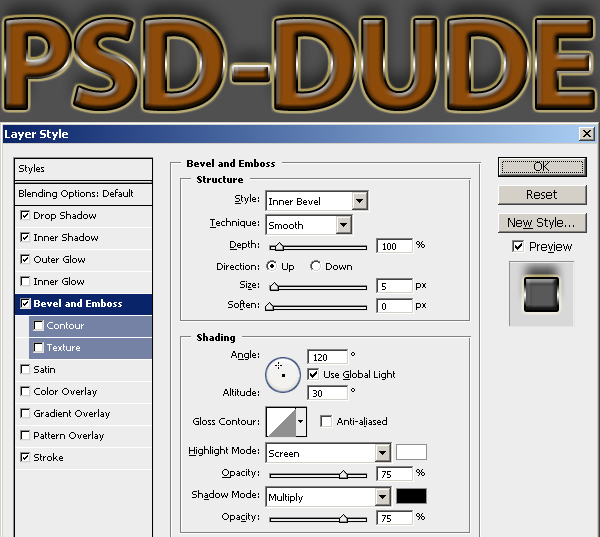Click the Shadow Opacity slider handle
600x537 pixels.
[343, 519]
